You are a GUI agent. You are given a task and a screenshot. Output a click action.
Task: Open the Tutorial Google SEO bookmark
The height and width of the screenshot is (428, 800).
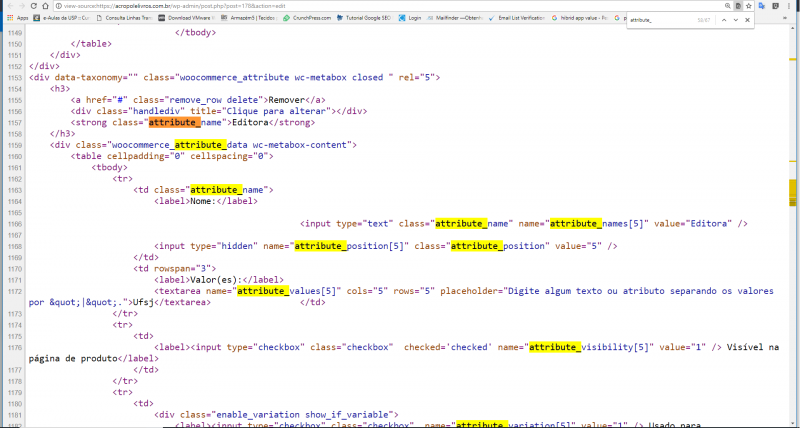(366, 19)
